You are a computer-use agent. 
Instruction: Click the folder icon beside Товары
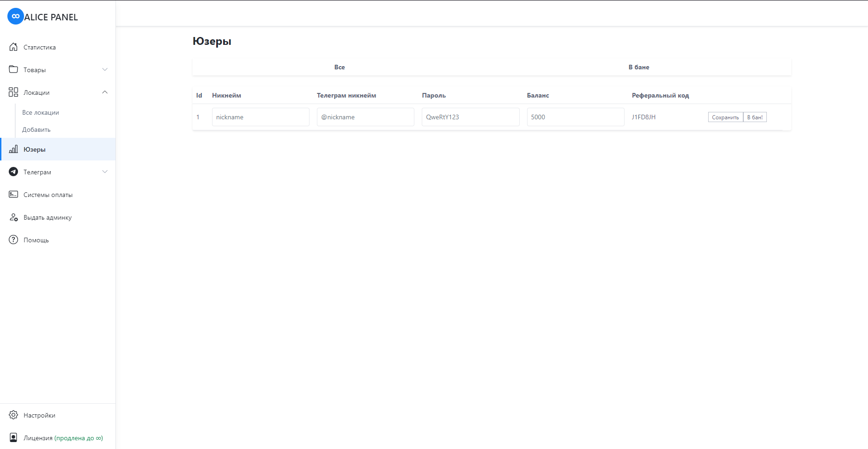(x=13, y=69)
